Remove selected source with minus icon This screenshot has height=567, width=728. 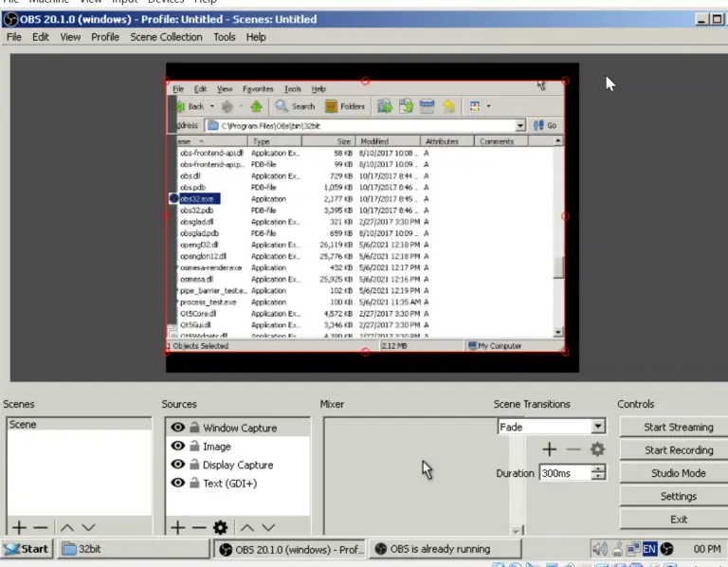pyautogui.click(x=199, y=527)
